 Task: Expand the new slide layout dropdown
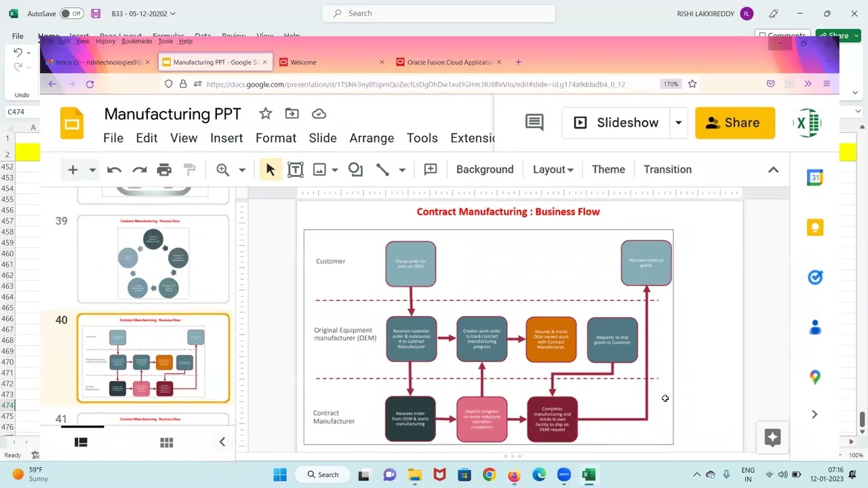92,169
